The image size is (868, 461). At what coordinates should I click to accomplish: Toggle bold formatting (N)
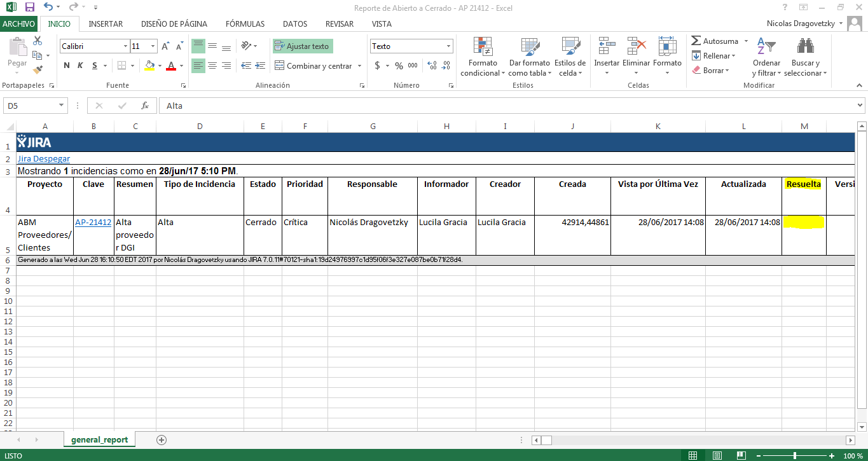click(x=67, y=65)
